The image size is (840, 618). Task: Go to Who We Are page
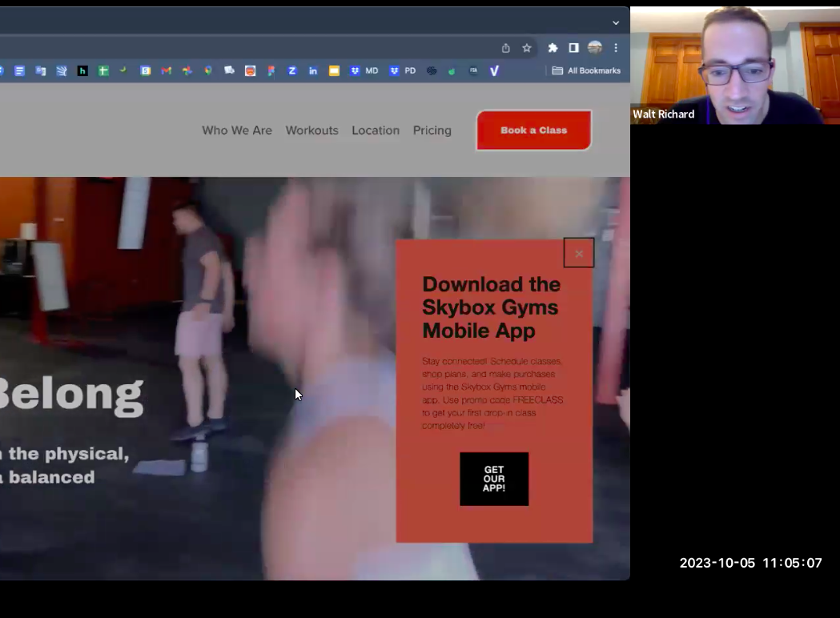(237, 130)
